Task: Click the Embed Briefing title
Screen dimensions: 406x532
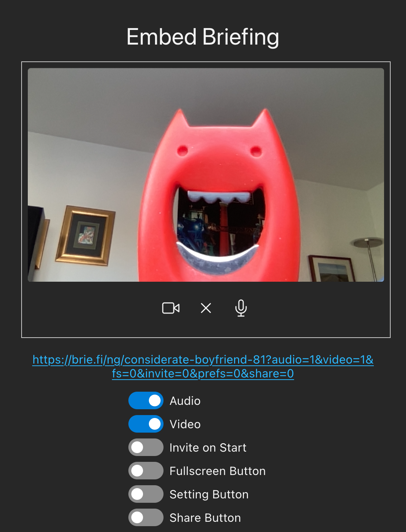Action: [x=203, y=37]
